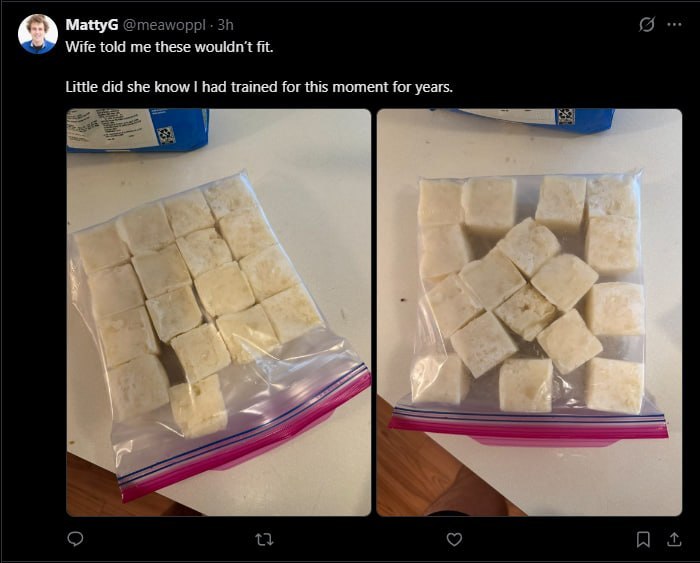Open left photo of neatly packed cubes

[x=218, y=313]
